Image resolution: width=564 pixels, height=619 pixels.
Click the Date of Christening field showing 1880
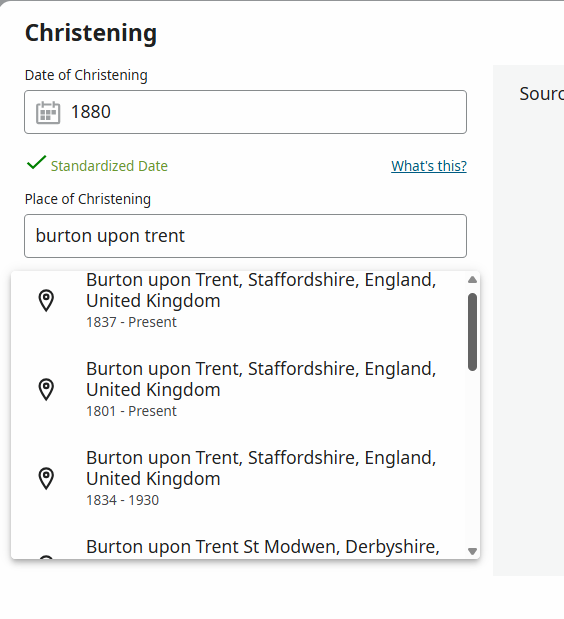[245, 112]
